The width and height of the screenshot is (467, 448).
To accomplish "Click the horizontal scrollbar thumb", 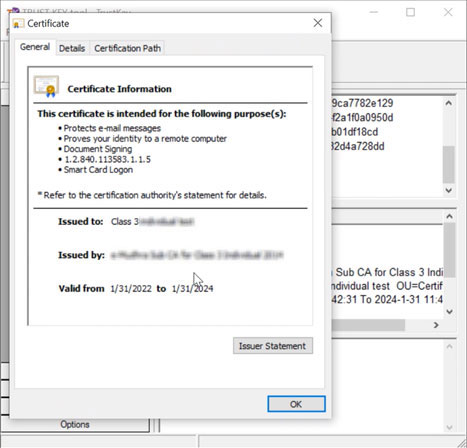I will [x=368, y=325].
